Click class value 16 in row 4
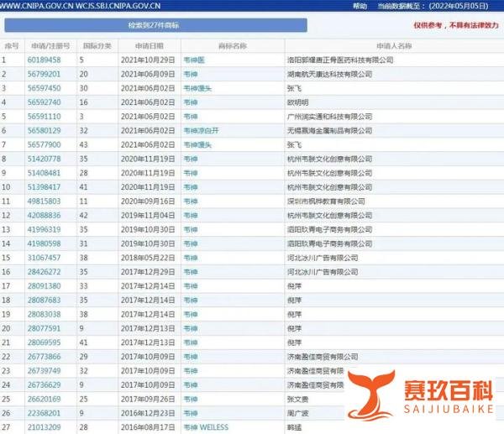Screen dimensions: 504x434 click(x=83, y=102)
